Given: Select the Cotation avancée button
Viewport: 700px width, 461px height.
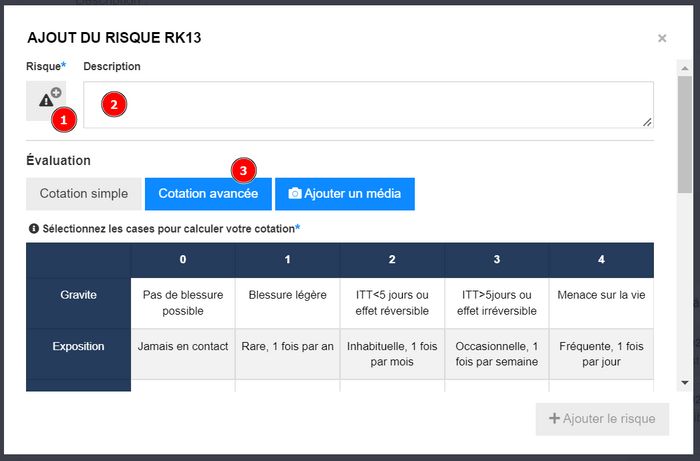Looking at the screenshot, I should pyautogui.click(x=208, y=194).
